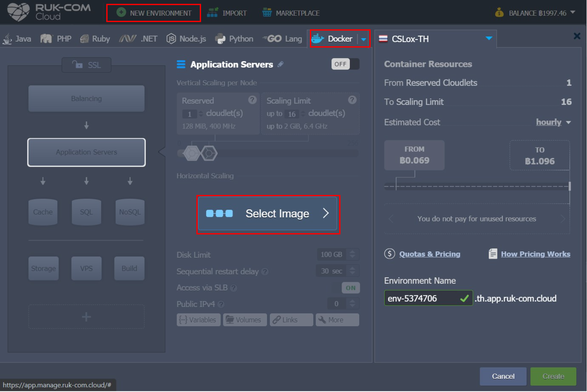Toggle the Application Servers OFF switch
This screenshot has height=392, width=587.
click(345, 64)
